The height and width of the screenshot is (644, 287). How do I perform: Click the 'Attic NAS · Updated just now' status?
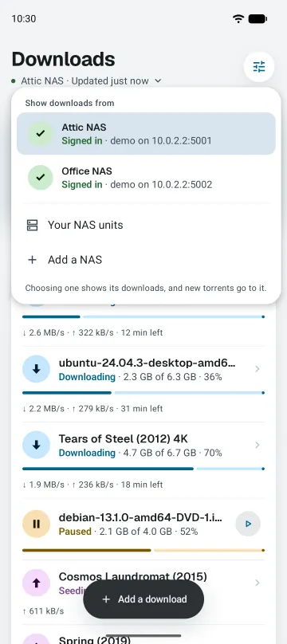[x=85, y=81]
